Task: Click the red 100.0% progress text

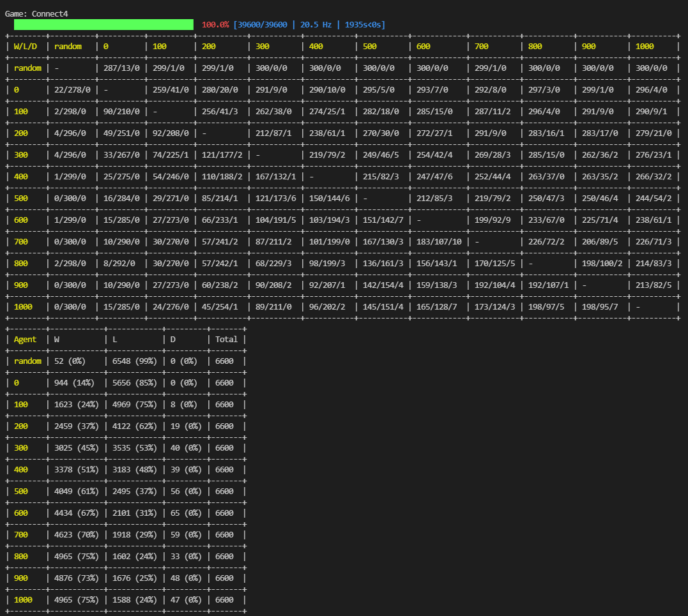Action: 215,25
